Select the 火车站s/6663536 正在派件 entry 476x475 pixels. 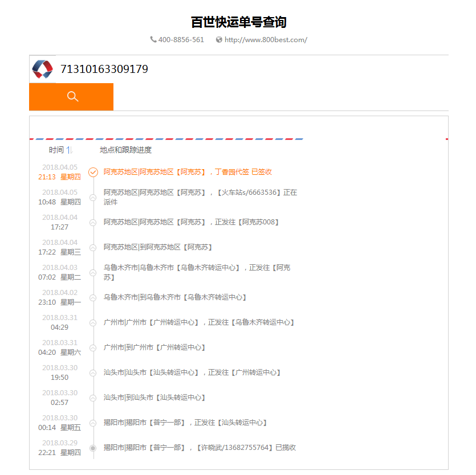[x=200, y=197]
